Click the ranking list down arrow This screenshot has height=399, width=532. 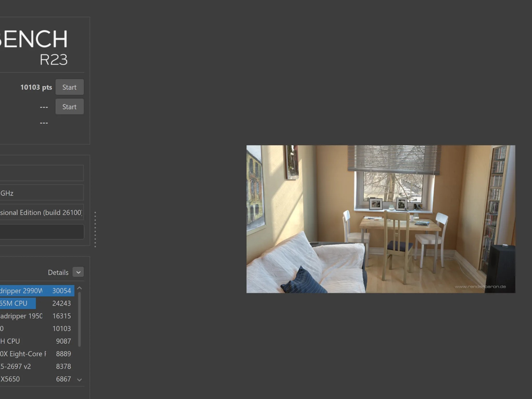pyautogui.click(x=79, y=380)
